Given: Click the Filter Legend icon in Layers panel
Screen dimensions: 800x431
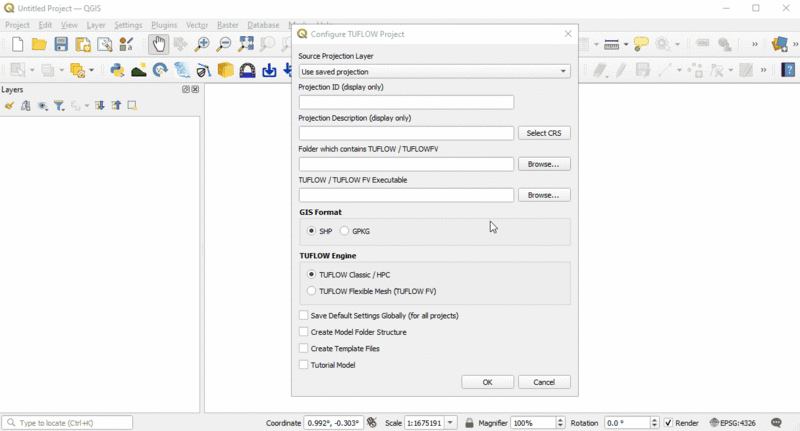Looking at the screenshot, I should pyautogui.click(x=60, y=105).
